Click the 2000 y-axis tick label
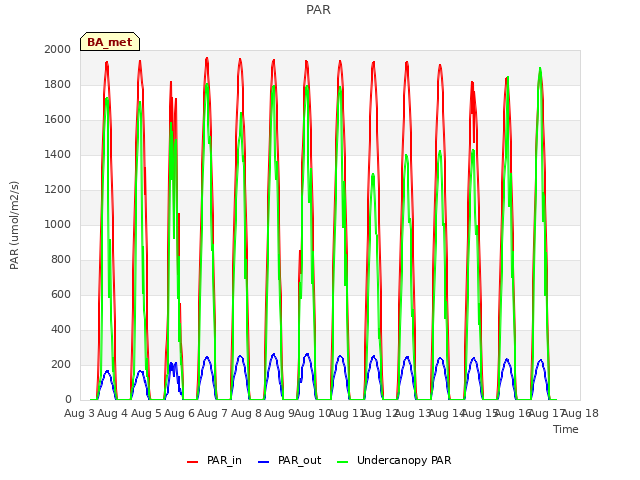 (58, 49)
